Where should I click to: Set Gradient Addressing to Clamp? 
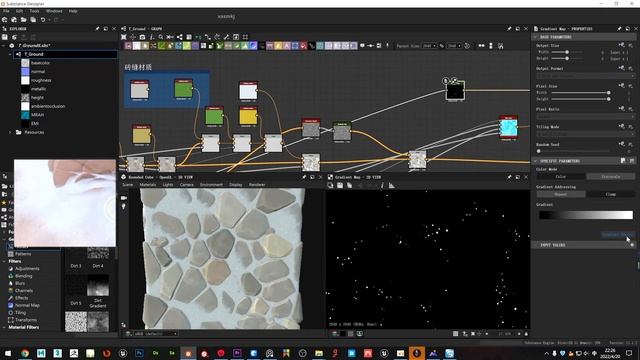point(611,194)
